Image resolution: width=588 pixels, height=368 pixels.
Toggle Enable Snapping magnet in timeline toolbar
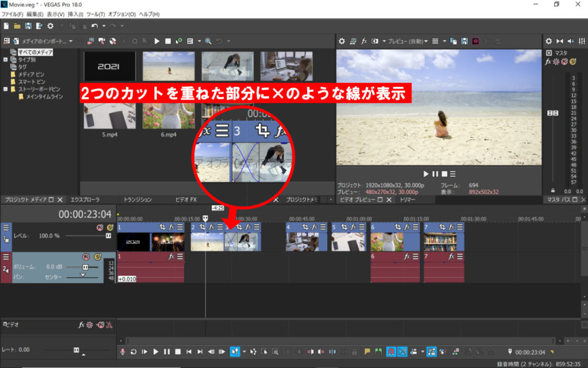pos(391,351)
